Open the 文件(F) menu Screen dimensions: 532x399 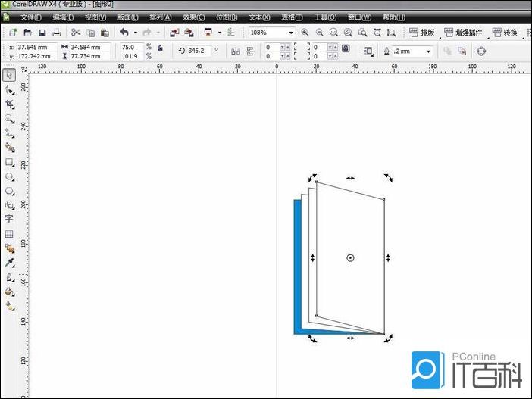click(31, 17)
